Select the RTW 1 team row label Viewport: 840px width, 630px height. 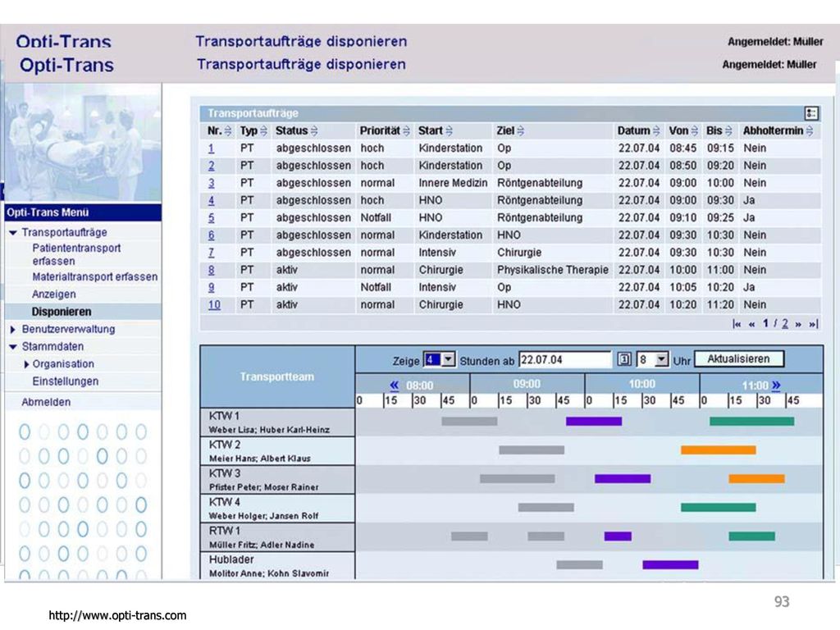point(277,536)
